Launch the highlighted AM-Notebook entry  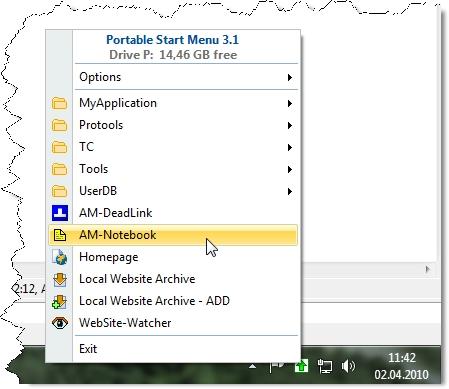click(x=173, y=235)
